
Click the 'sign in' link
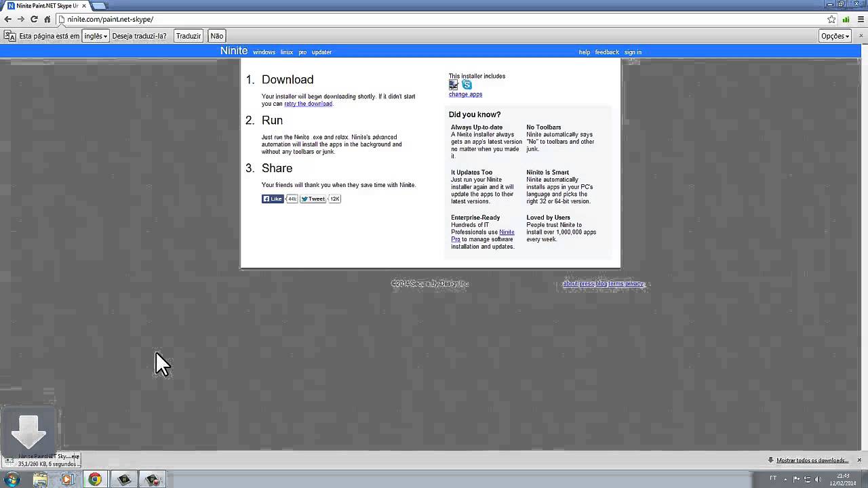pyautogui.click(x=633, y=52)
